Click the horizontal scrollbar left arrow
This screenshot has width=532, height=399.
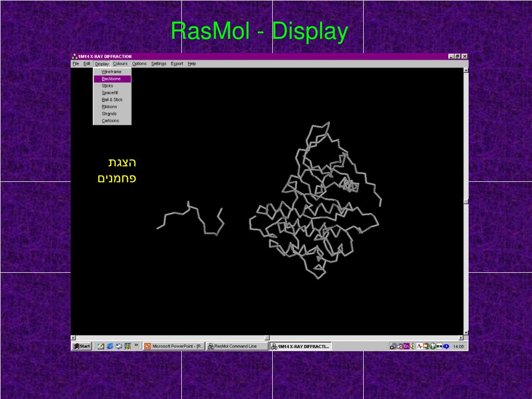73,338
